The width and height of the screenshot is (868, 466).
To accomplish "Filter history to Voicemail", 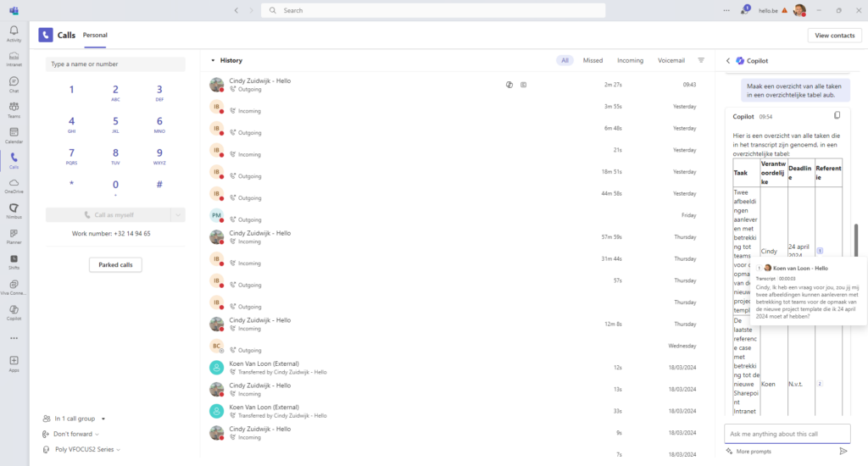I will point(671,60).
